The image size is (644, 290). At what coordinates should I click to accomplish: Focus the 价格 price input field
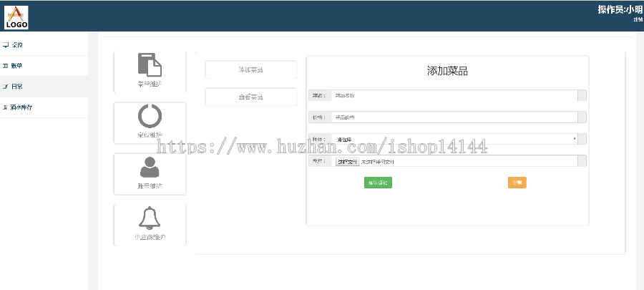(x=454, y=117)
